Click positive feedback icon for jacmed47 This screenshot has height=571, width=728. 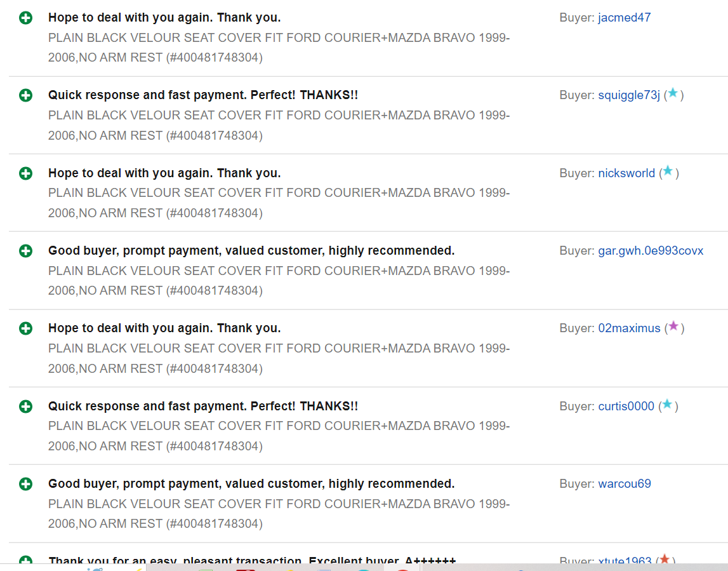pos(25,18)
